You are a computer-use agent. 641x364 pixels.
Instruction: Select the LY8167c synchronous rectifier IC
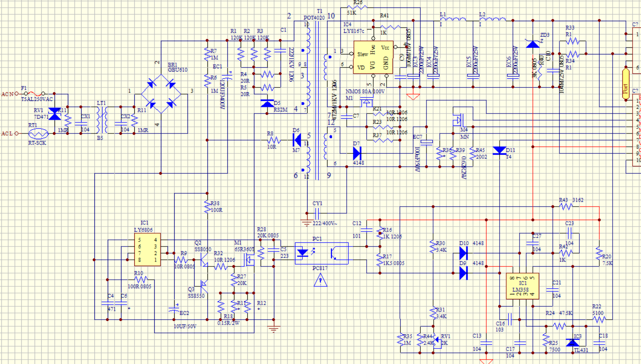coord(373,56)
